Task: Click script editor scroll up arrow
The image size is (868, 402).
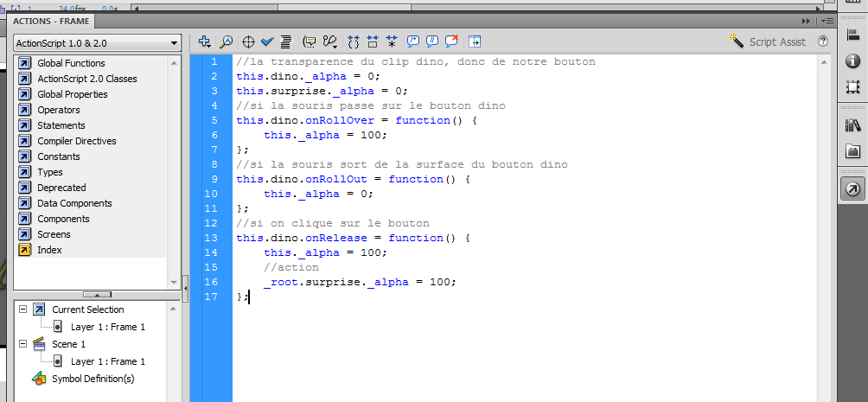Action: click(x=822, y=62)
